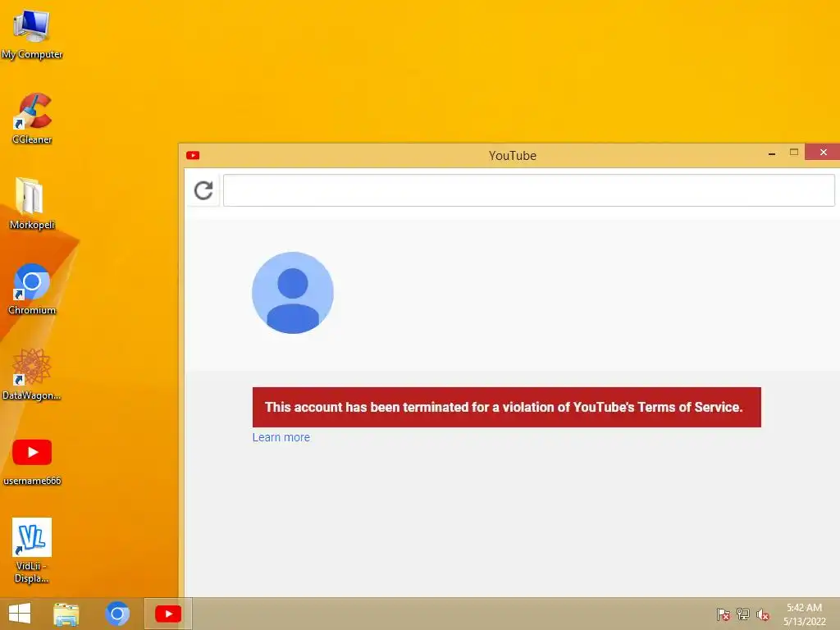Screen dimensions: 840x630
Task: Open the DataWagon desktop shortcut
Action: point(32,374)
